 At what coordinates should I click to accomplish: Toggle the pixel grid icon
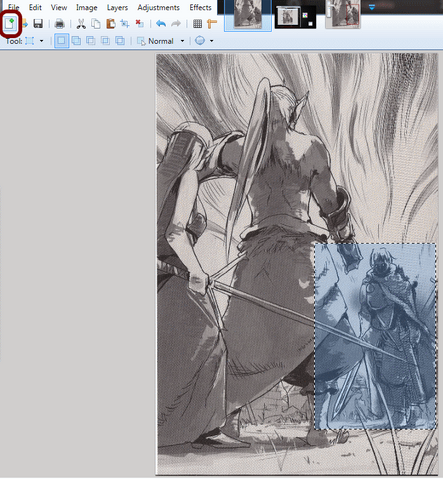(x=197, y=24)
